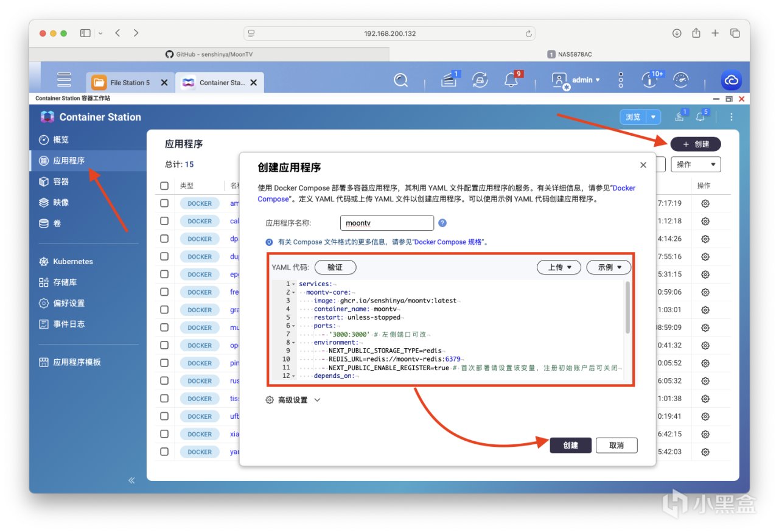
Task: Open 容器 containers in sidebar
Action: [x=88, y=181]
